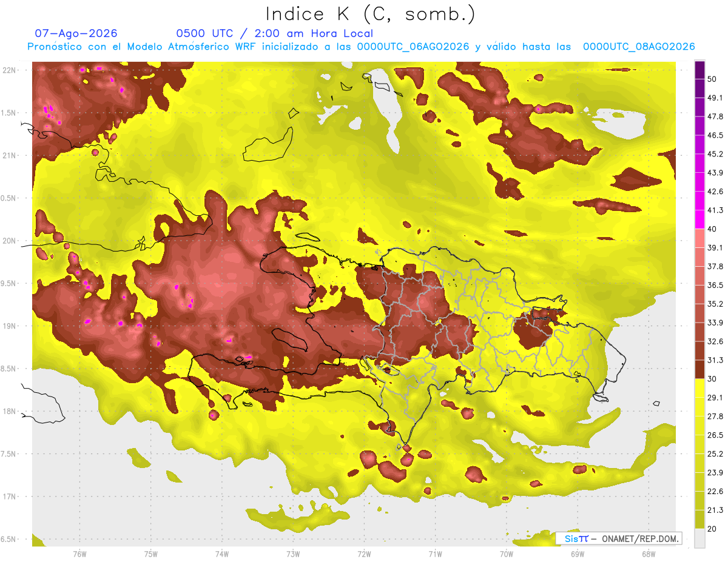Click the latitude axis label "18N"

(x=10, y=412)
